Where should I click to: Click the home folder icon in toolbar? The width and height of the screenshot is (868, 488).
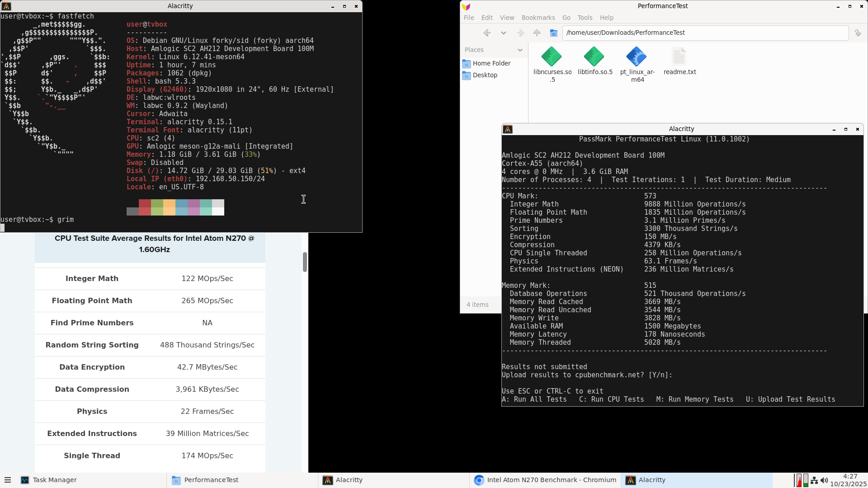(x=553, y=33)
